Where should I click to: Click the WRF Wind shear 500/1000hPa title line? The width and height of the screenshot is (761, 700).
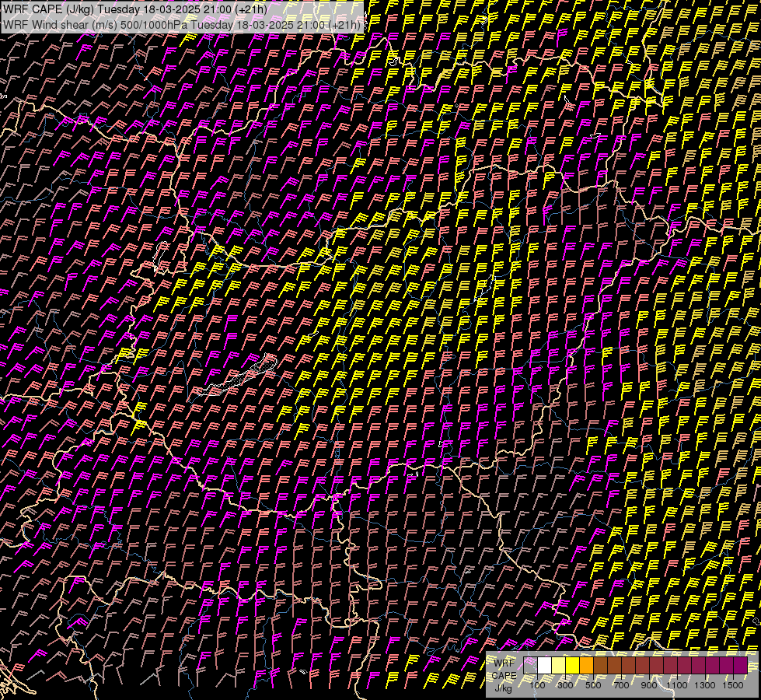(x=182, y=25)
